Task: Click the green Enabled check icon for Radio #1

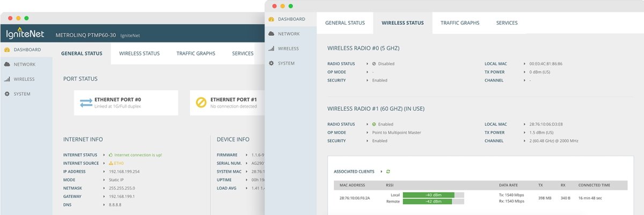Action: pyautogui.click(x=374, y=124)
